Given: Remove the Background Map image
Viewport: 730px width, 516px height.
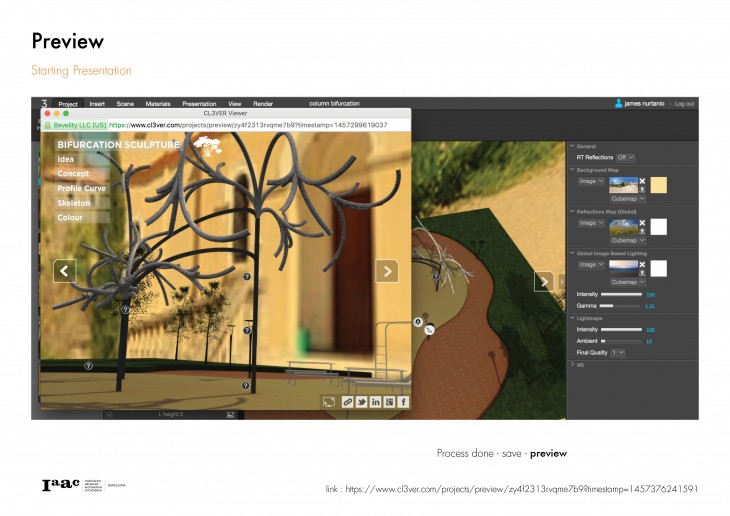Looking at the screenshot, I should [643, 181].
